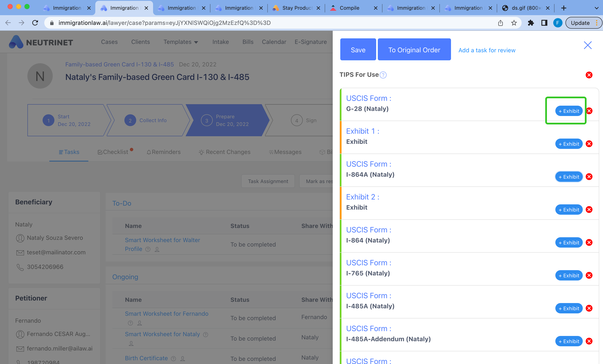The width and height of the screenshot is (603, 364).
Task: Open the tab search chevron
Action: [596, 8]
